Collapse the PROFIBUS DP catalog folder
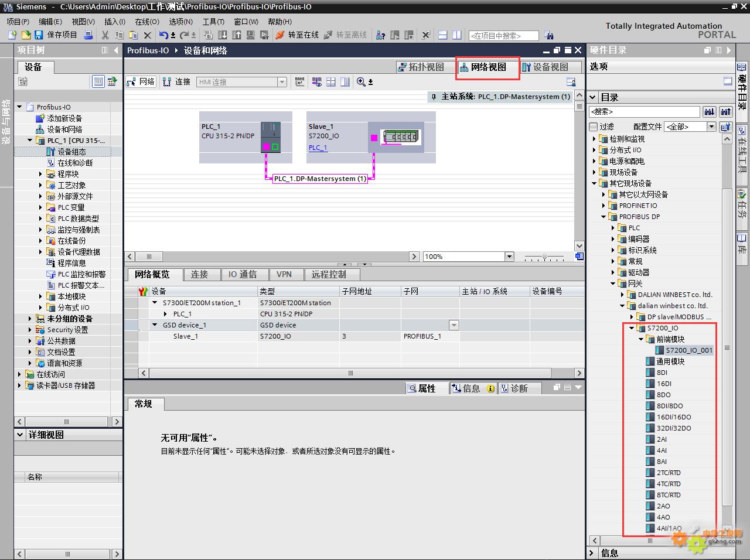 pos(604,217)
